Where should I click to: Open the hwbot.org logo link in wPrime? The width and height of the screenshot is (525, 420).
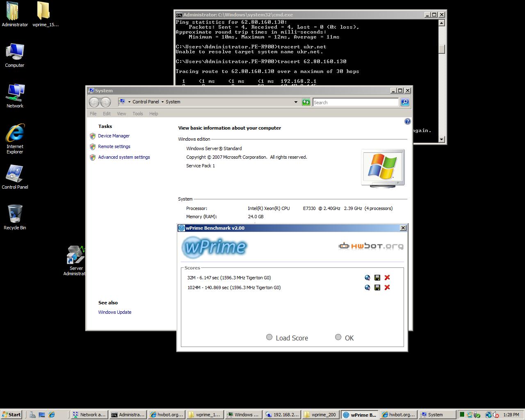coord(371,246)
